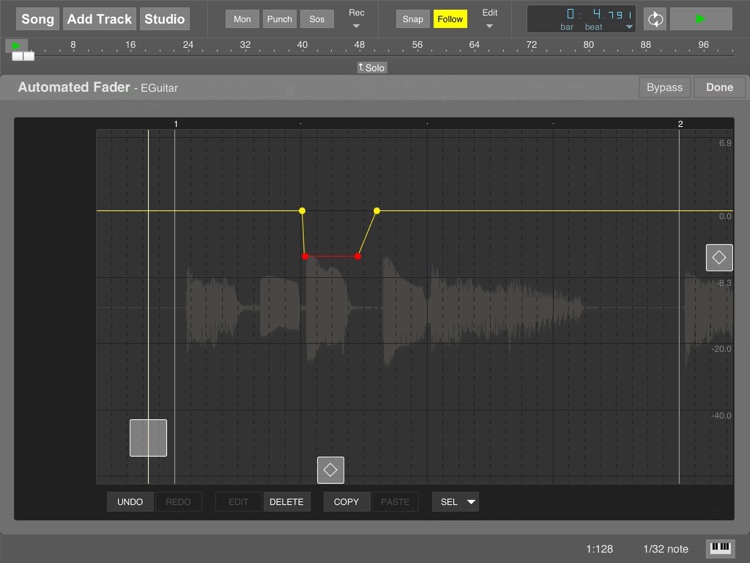Toggle Snap on

(412, 19)
